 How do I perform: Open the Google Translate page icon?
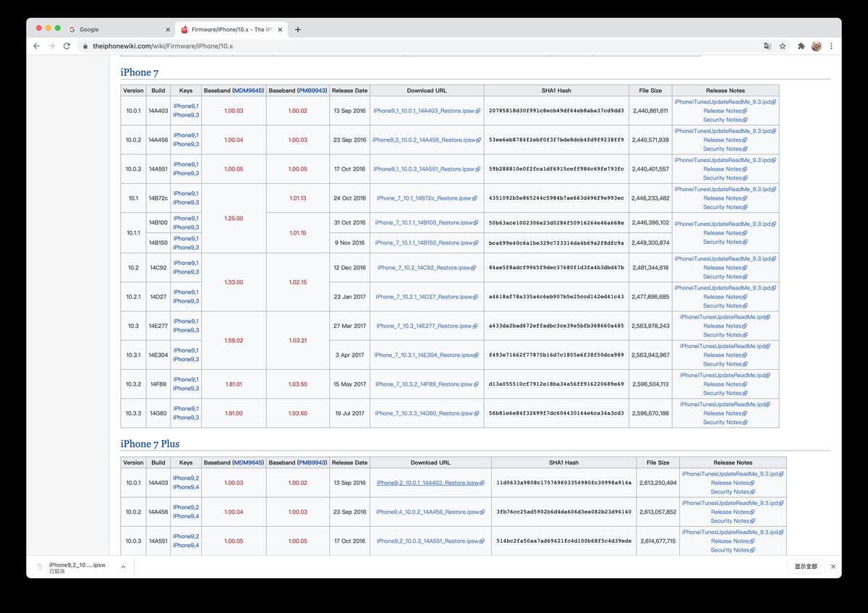tap(767, 46)
